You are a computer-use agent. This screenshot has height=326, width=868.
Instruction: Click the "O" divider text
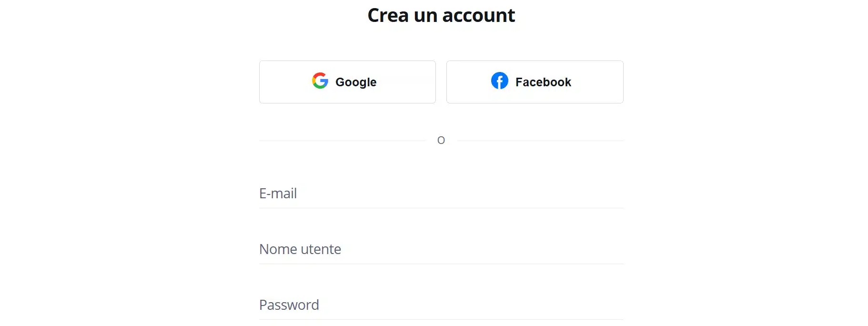click(x=441, y=141)
